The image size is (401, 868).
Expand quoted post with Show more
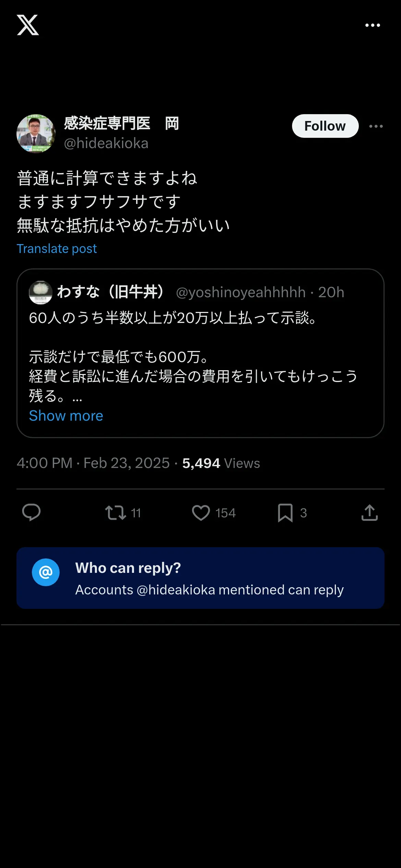tap(66, 416)
